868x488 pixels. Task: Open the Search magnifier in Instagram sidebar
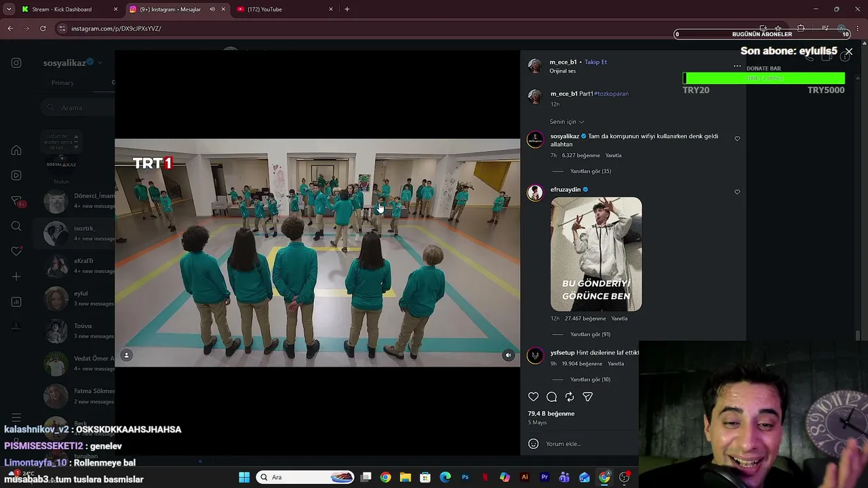click(x=16, y=226)
